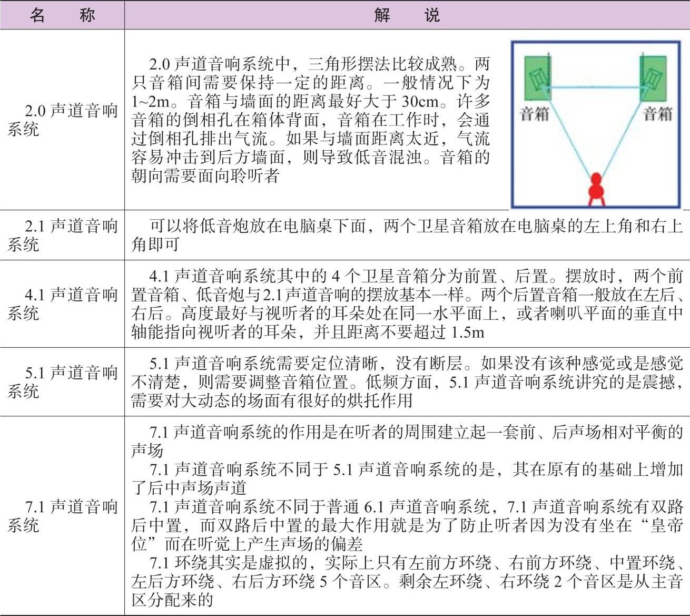Click the line 需要对大动态的场面有很好的烘托作用
690x616 pixels.
[x=272, y=400]
